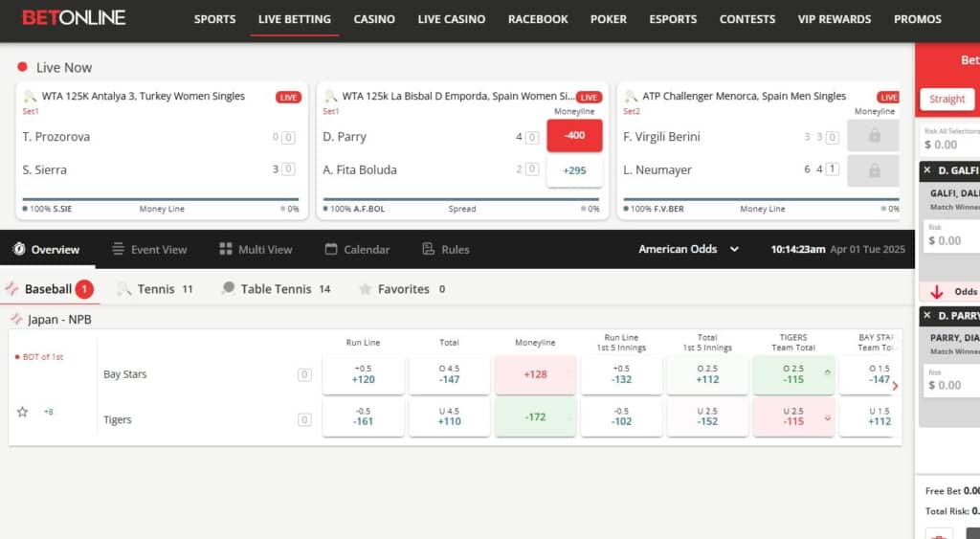Click the Event View list icon
The width and height of the screenshot is (980, 539).
[x=118, y=249]
